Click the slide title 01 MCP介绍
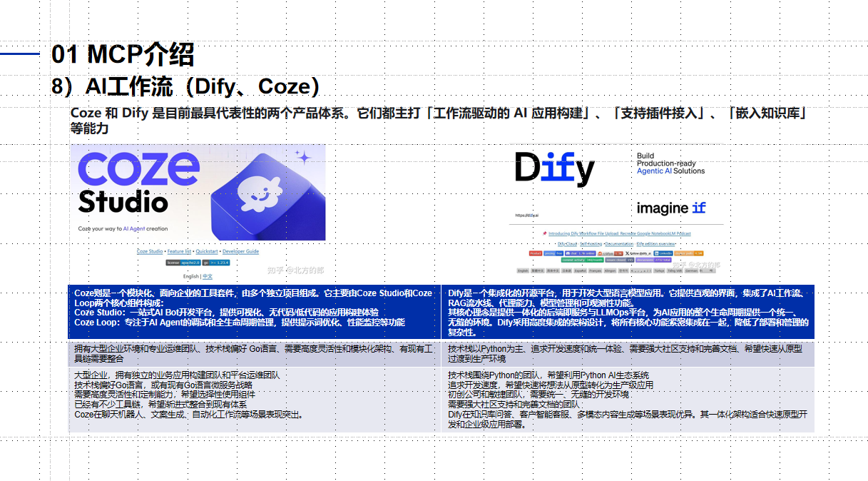Viewport: 868px width, 481px height. 123,54
